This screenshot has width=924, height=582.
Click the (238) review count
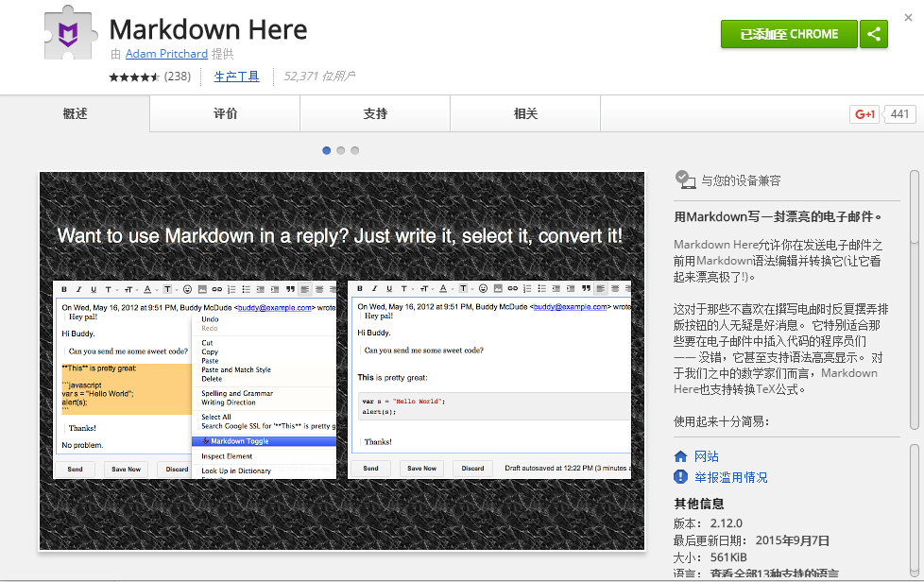pos(178,77)
